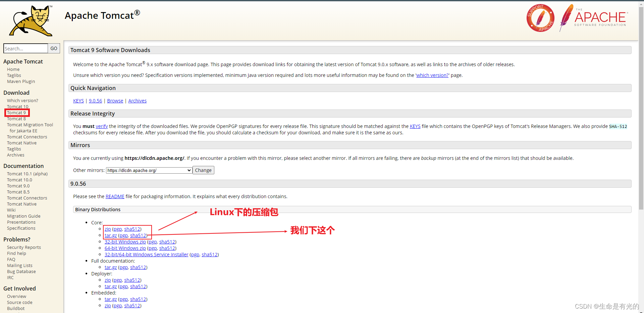This screenshot has width=644, height=313.
Task: Open sha512 checksum for Core tar.gz
Action: [138, 235]
